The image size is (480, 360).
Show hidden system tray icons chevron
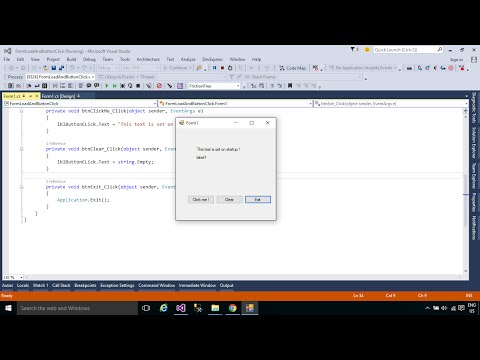427,308
